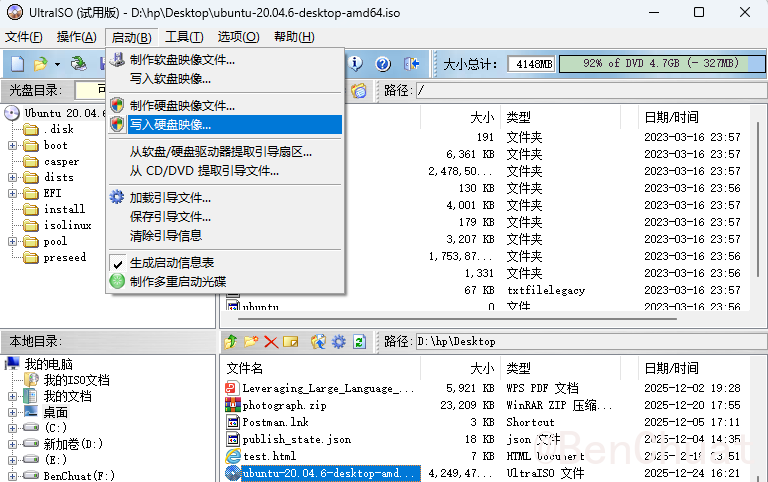Screen dimensions: 768x482
Task: Open the 工具(T) menu
Action: (x=184, y=37)
